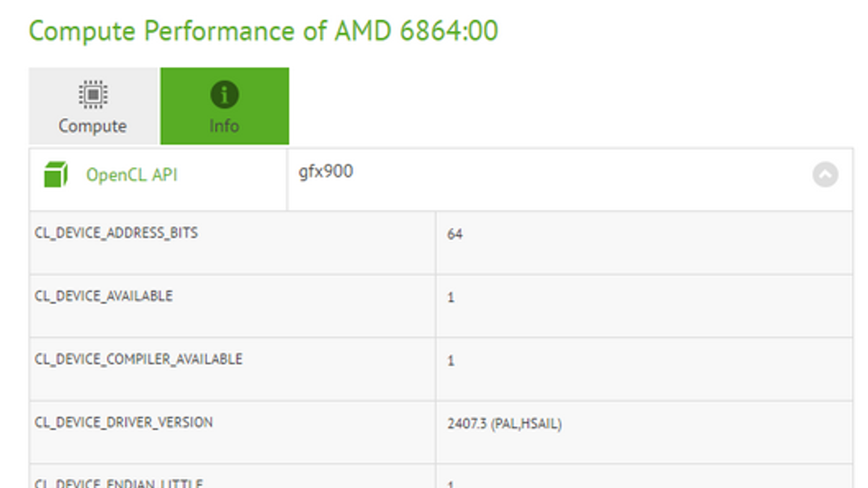Click the Info tab text label
Screen dimensions: 868x488
224,126
